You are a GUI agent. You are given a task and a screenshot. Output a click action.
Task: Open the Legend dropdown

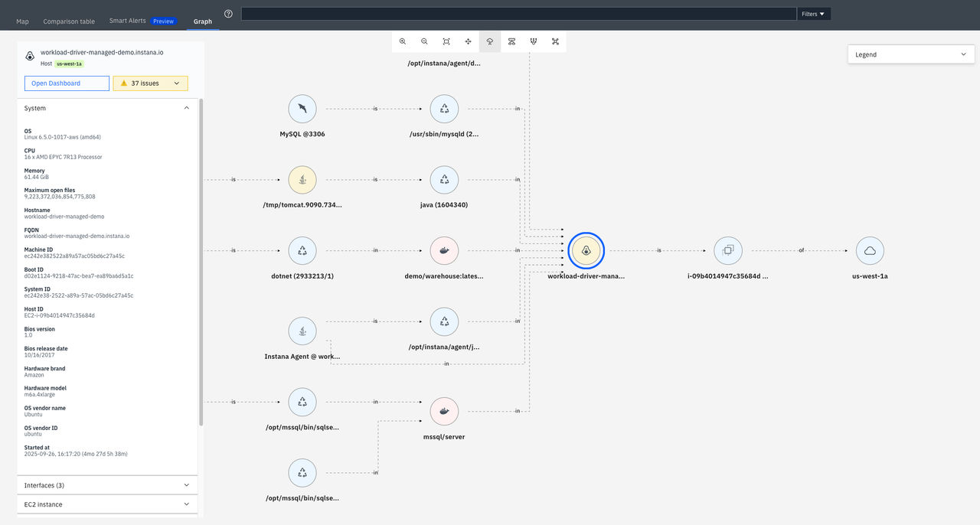(911, 54)
